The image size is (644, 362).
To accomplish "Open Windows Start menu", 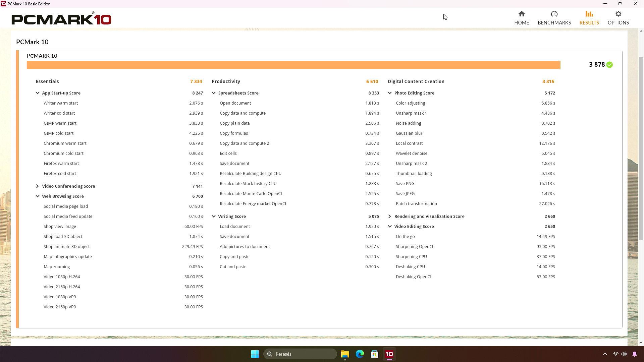I will (x=255, y=354).
